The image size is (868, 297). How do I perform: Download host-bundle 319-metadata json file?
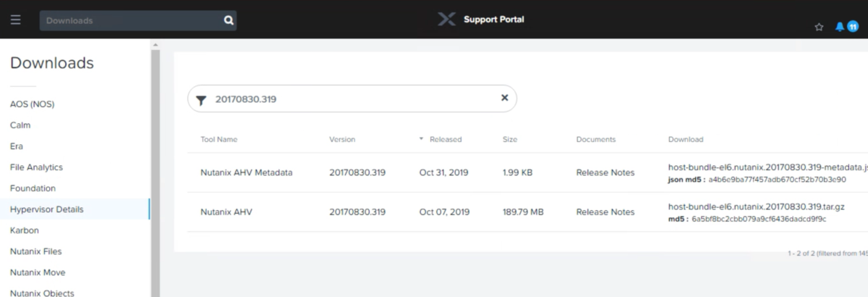(x=767, y=167)
